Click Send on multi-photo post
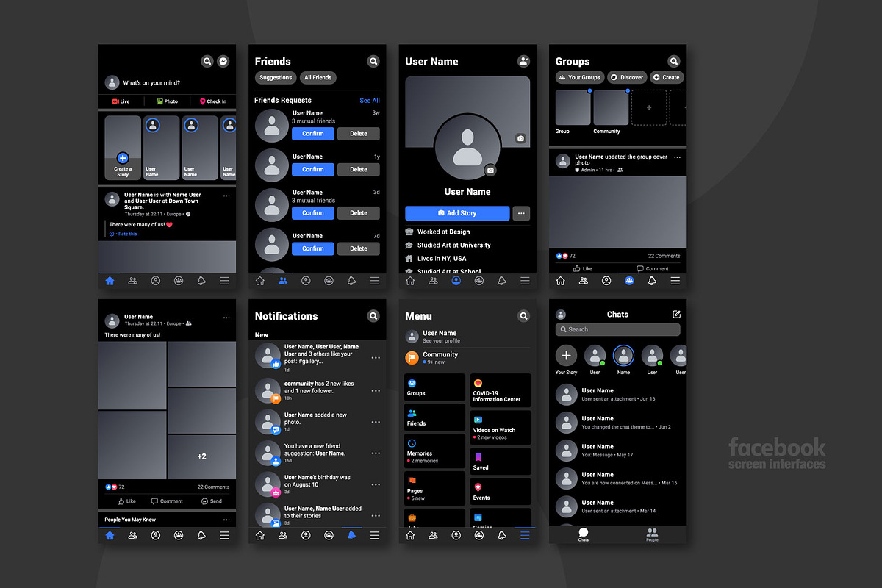This screenshot has height=588, width=882. (211, 501)
